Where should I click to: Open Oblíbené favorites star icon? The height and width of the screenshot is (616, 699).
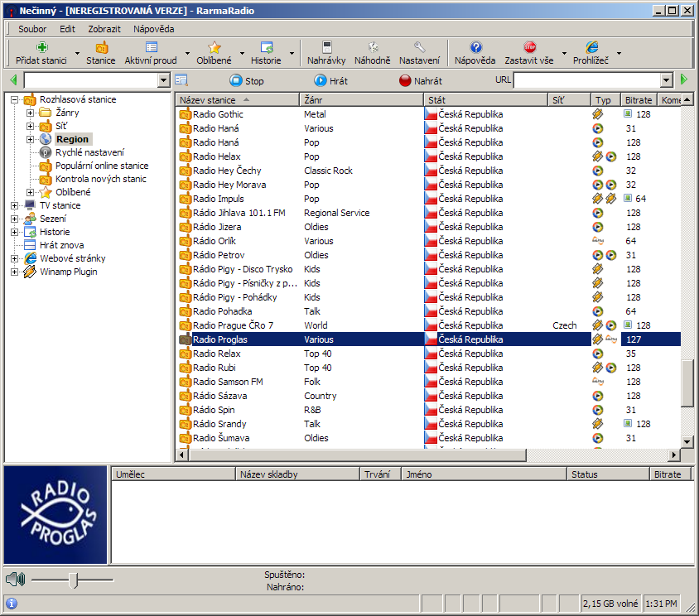(x=215, y=47)
